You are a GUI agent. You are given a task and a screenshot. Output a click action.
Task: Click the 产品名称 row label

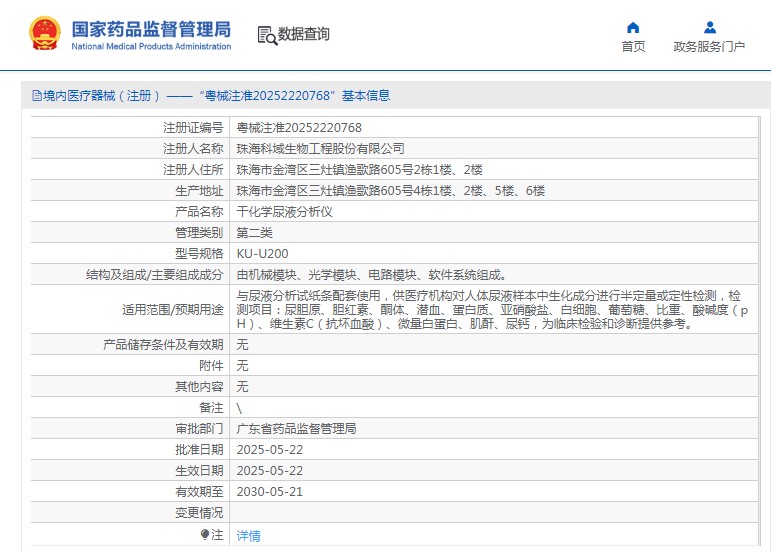199,212
